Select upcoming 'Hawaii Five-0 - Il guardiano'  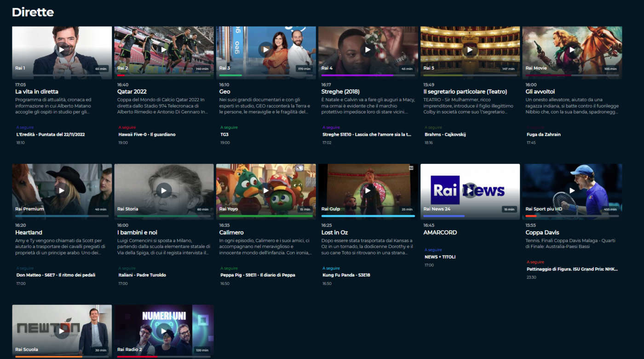tap(147, 134)
